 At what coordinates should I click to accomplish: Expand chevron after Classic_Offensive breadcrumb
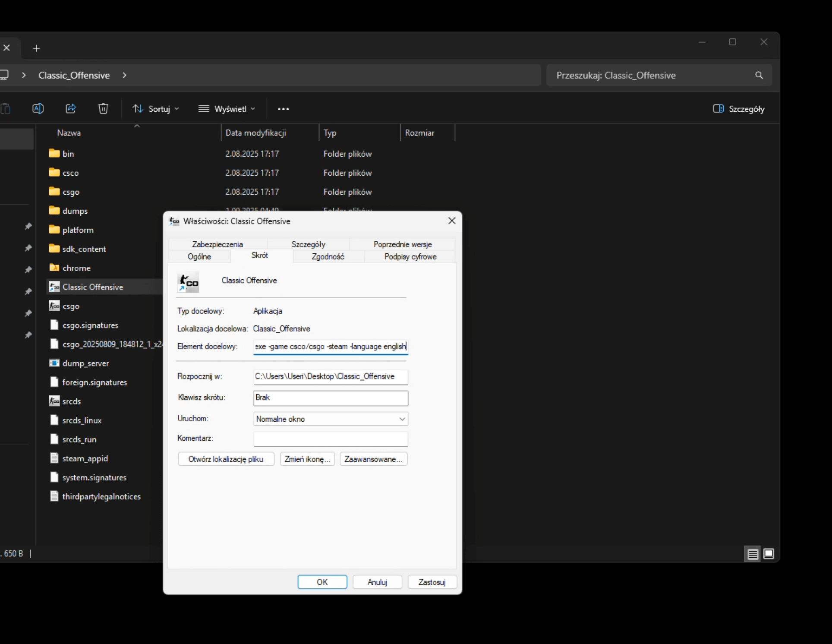125,75
